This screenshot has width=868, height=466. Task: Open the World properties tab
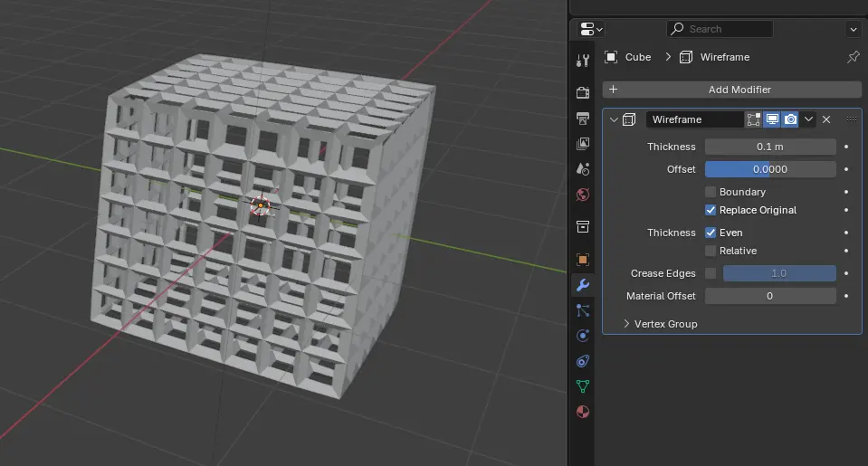582,195
